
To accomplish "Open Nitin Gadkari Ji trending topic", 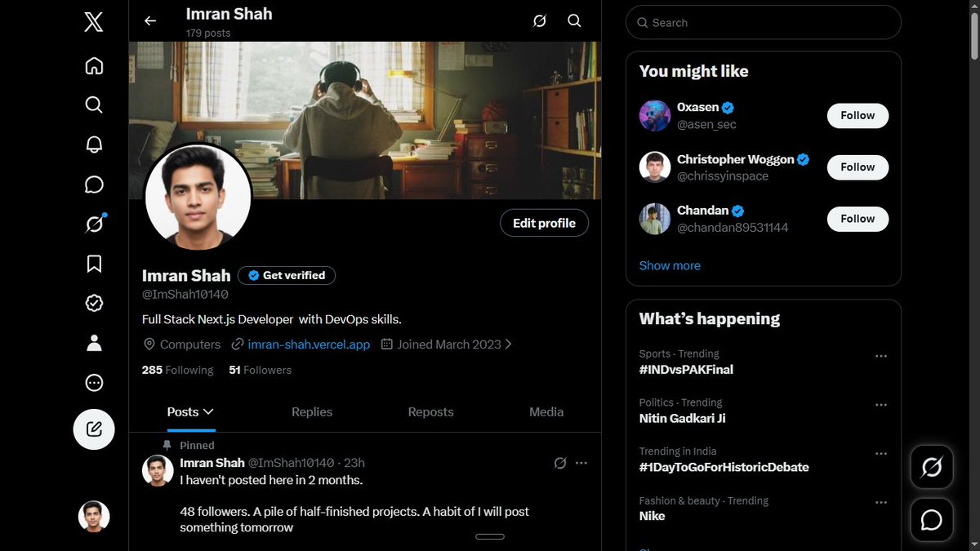I will 682,419.
